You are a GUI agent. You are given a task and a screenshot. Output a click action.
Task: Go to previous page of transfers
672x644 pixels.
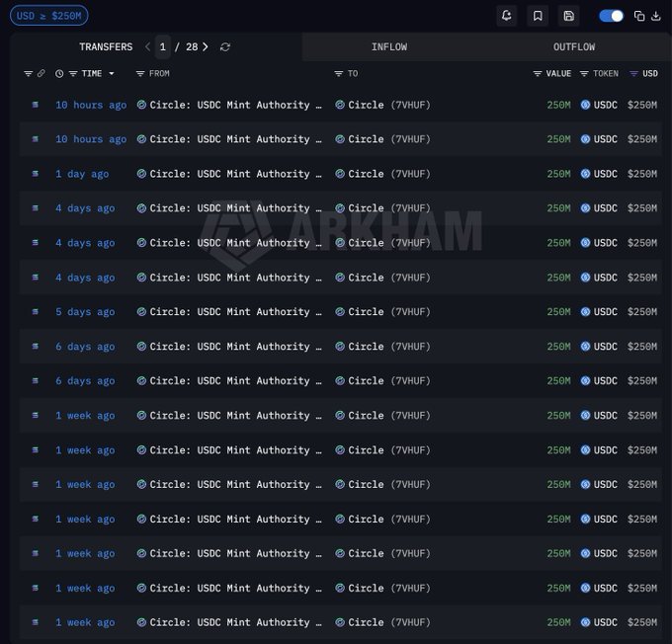point(147,46)
